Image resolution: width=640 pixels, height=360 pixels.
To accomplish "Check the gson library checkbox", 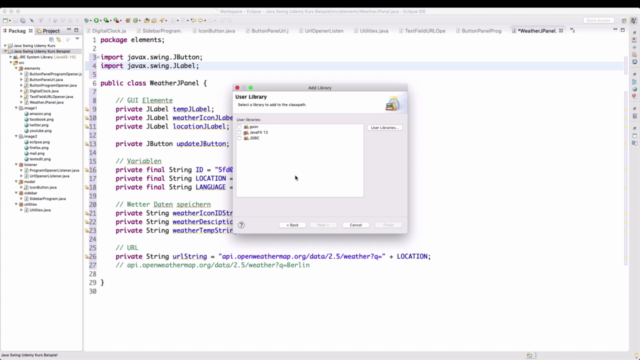I will tap(240, 127).
